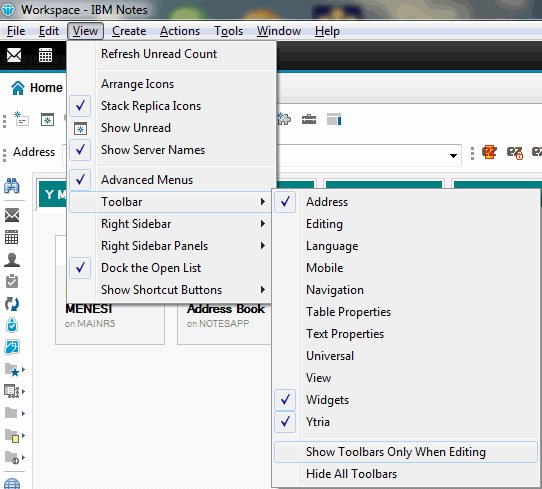
Task: Open Mail from the left sidebar envelope
Action: pyautogui.click(x=12, y=215)
